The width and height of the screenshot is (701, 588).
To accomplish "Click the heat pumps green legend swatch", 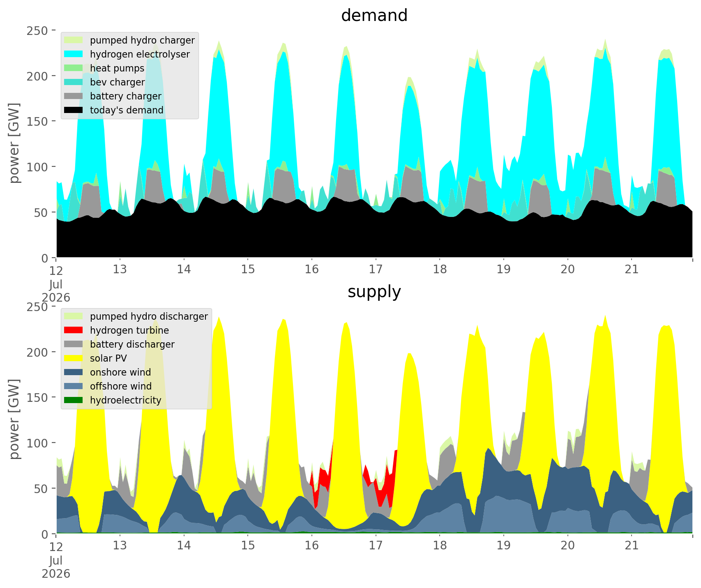I will coord(74,68).
